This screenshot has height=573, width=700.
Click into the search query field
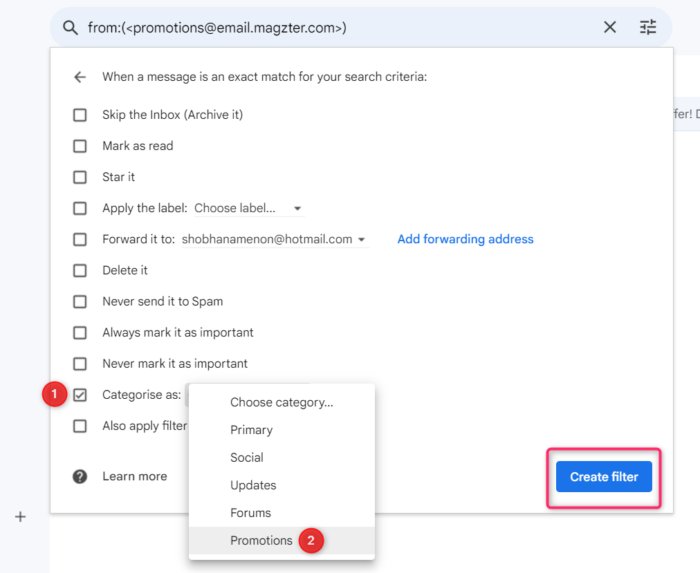[x=339, y=28]
